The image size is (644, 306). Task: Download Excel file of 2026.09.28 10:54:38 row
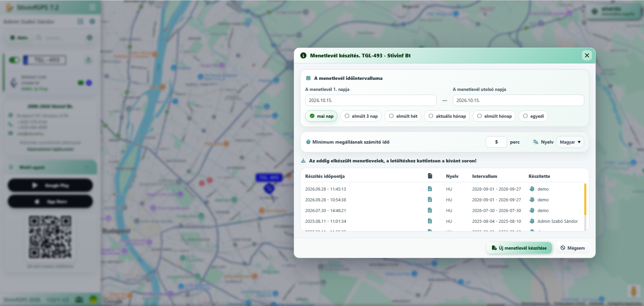[430, 200]
